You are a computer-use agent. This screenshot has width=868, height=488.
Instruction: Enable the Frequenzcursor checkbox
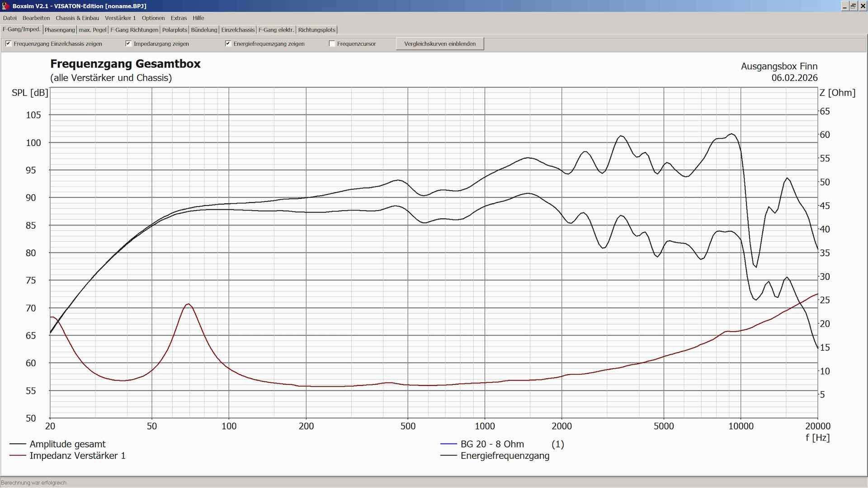pos(332,44)
